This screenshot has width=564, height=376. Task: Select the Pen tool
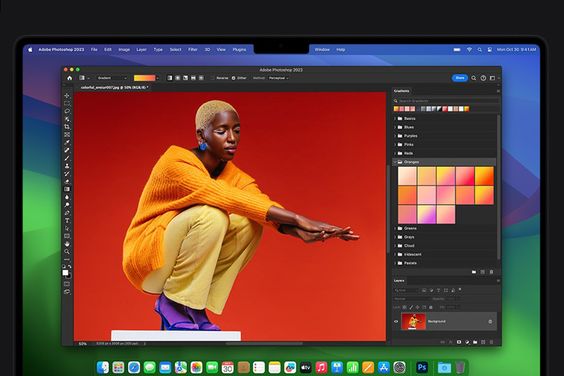(x=67, y=213)
